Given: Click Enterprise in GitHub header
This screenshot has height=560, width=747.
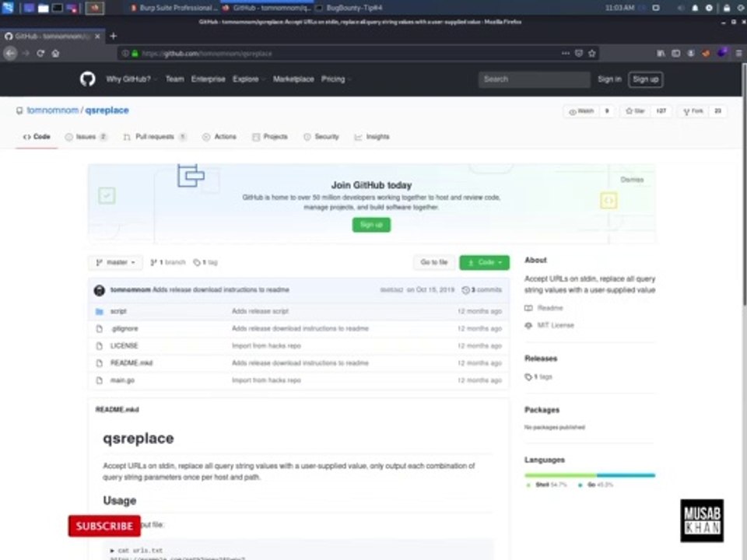Looking at the screenshot, I should [209, 79].
